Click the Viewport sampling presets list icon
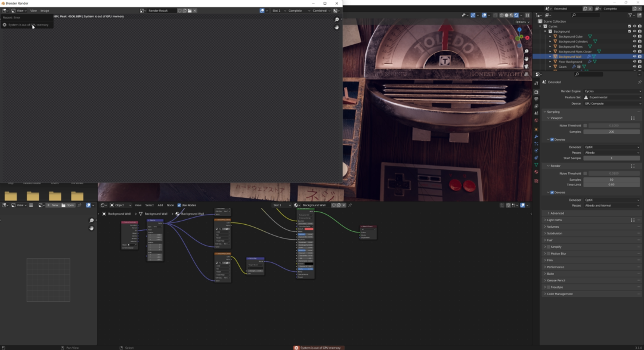This screenshot has width=644, height=350. tap(633, 118)
